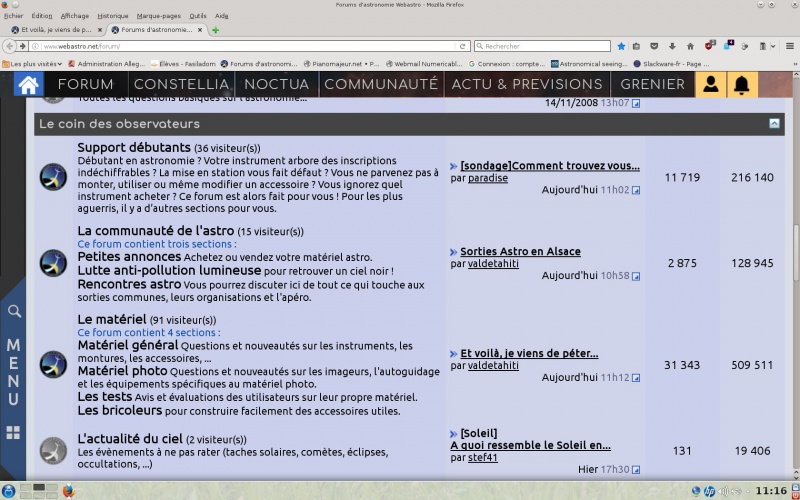Open bookmarks library clipboard icon
800x500 pixels.
coord(636,46)
